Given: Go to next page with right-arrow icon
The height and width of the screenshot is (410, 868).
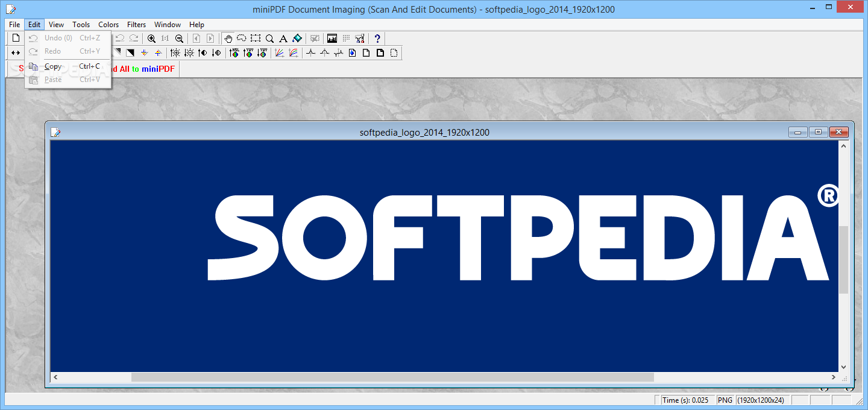Looking at the screenshot, I should click(210, 38).
